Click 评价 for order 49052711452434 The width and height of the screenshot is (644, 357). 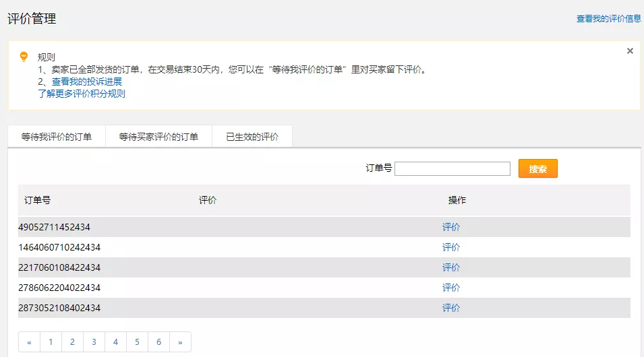click(451, 227)
